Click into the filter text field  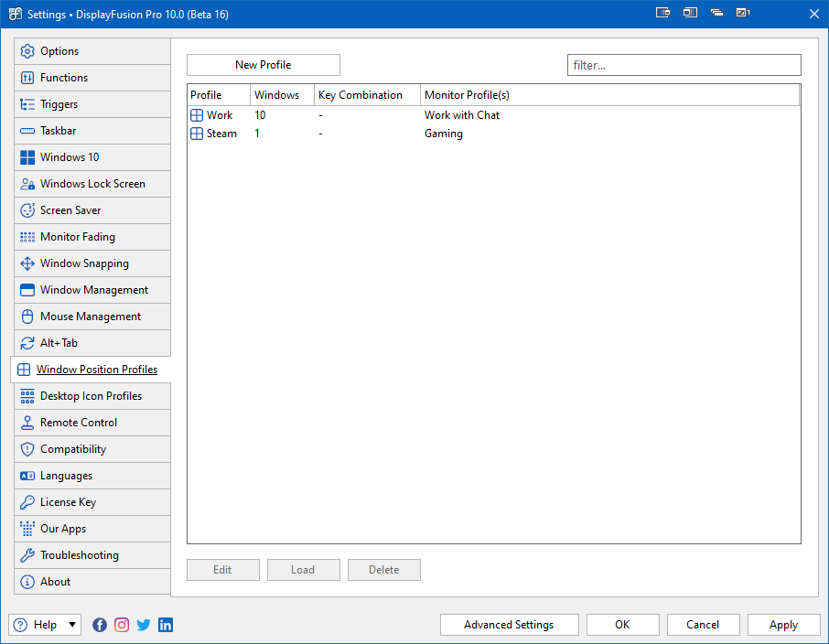pos(684,65)
